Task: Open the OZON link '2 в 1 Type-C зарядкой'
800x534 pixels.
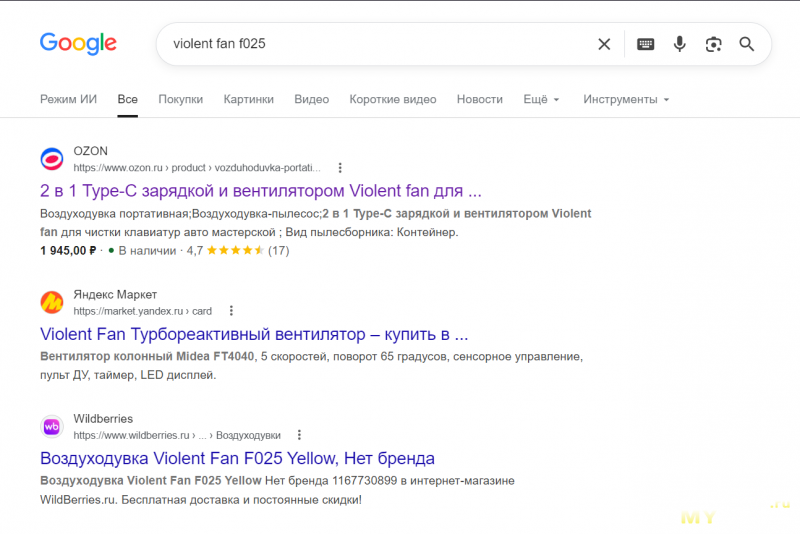Action: (261, 191)
